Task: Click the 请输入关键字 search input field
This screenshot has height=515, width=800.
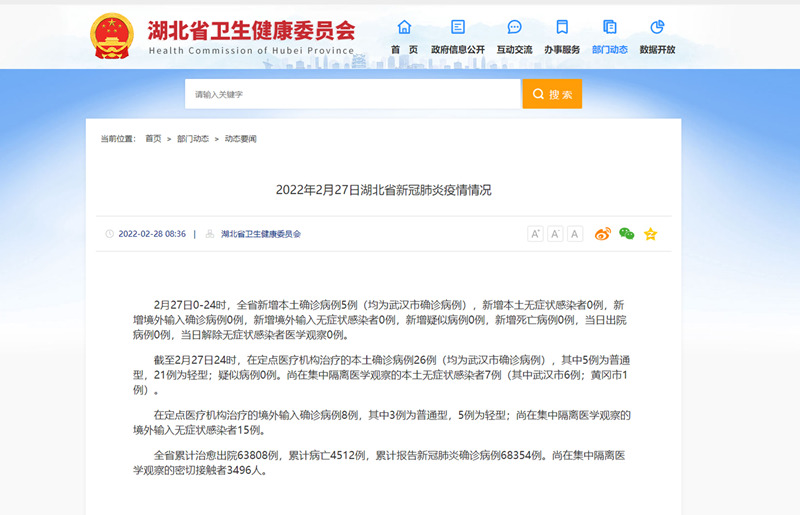Action: (x=352, y=94)
